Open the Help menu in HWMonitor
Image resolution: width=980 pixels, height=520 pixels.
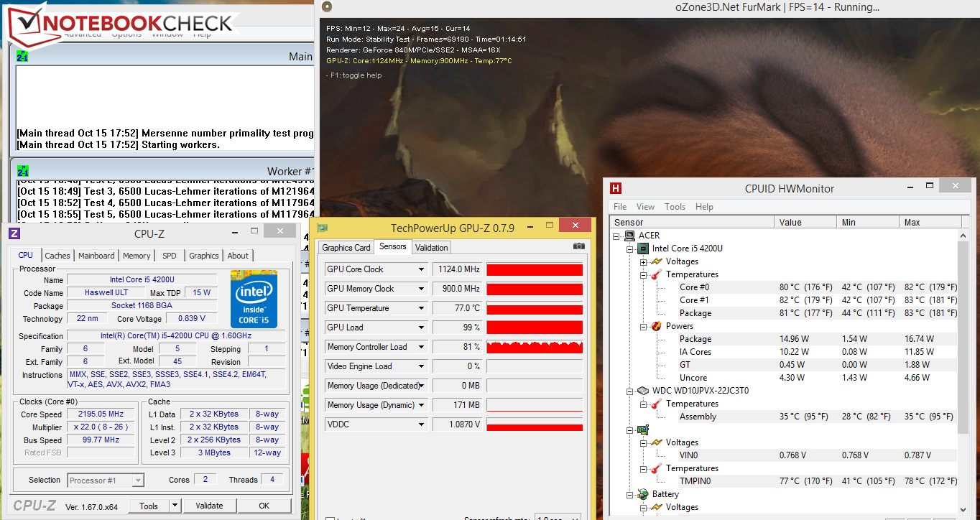coord(704,207)
